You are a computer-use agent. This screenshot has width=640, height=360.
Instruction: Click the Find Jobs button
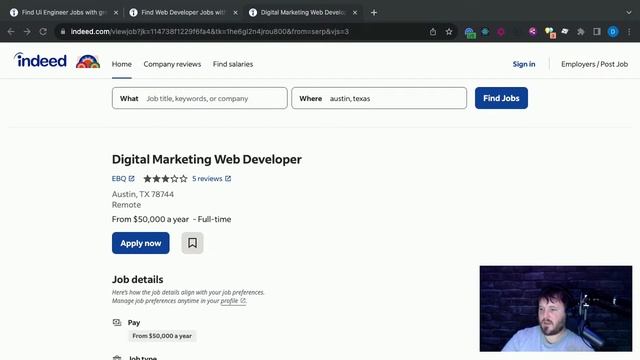tap(501, 98)
